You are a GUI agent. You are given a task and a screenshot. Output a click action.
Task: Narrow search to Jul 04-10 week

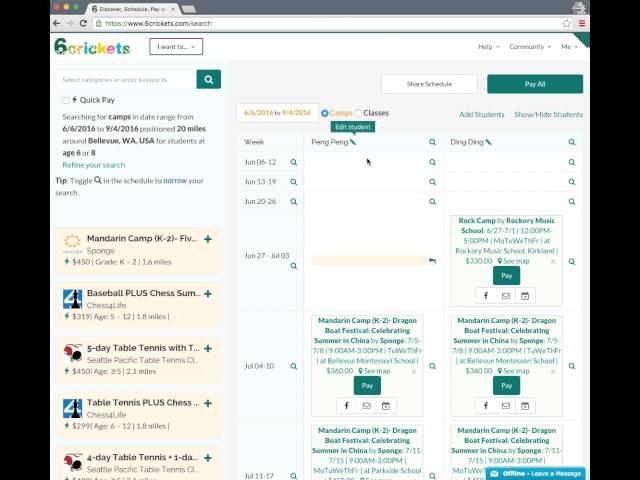tap(293, 366)
